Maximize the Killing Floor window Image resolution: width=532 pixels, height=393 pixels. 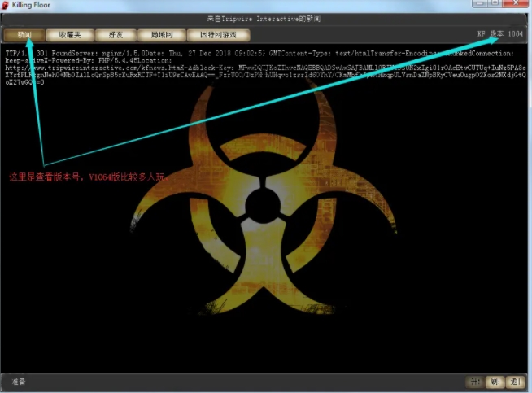(x=495, y=3)
